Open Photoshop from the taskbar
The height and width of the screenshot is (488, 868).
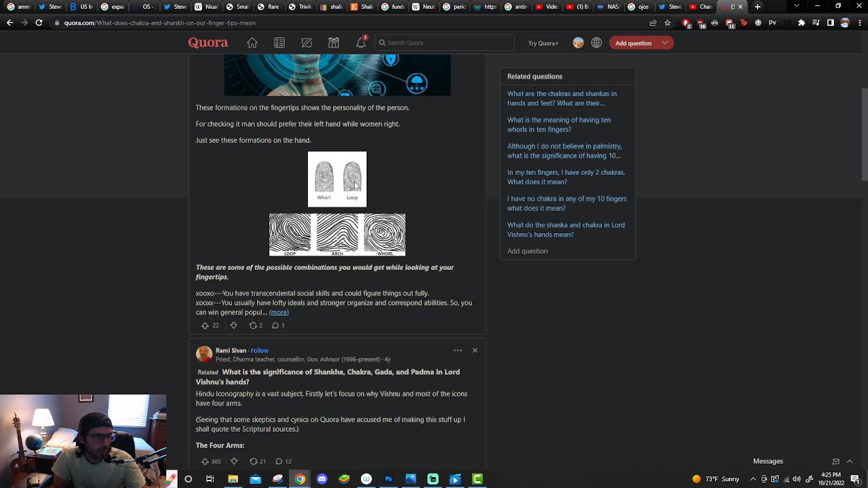point(389,479)
